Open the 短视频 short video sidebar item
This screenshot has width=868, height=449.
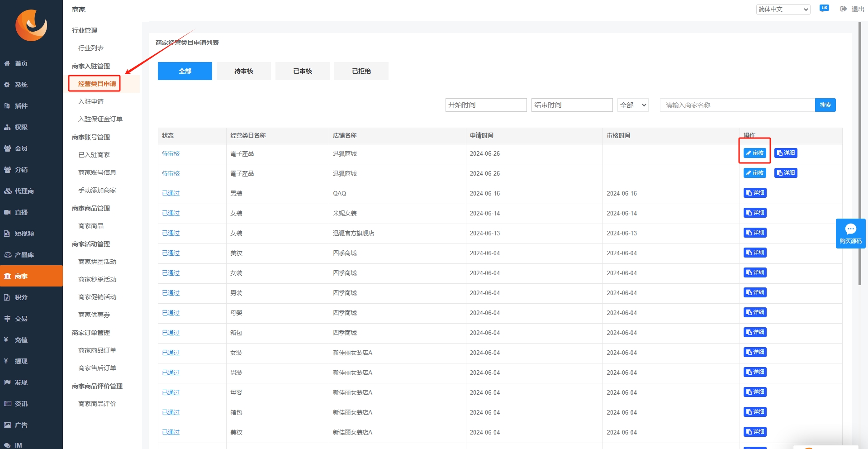(x=31, y=234)
